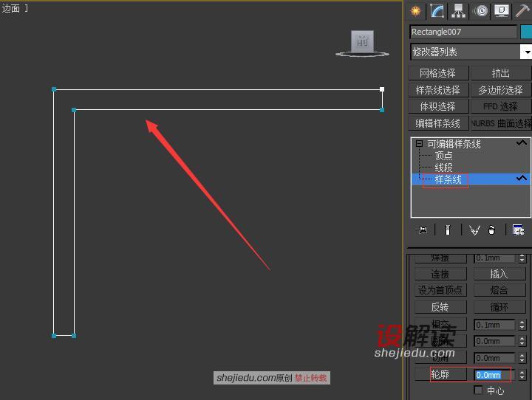Click Show End Result toggle icon

(447, 230)
